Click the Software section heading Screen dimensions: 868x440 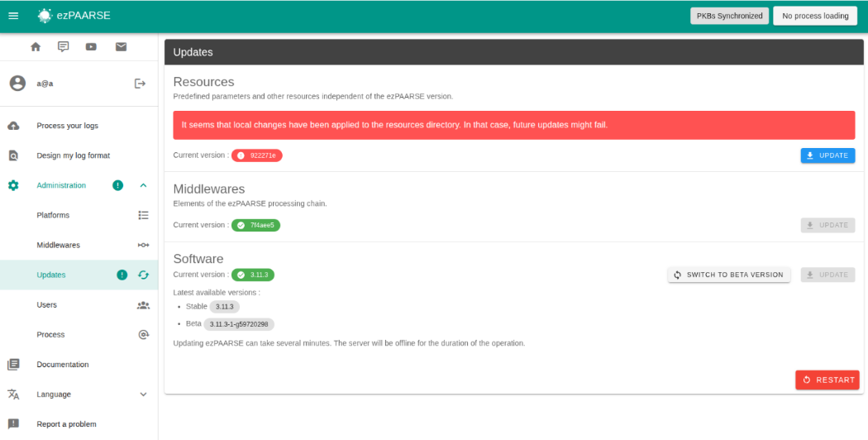click(x=198, y=259)
